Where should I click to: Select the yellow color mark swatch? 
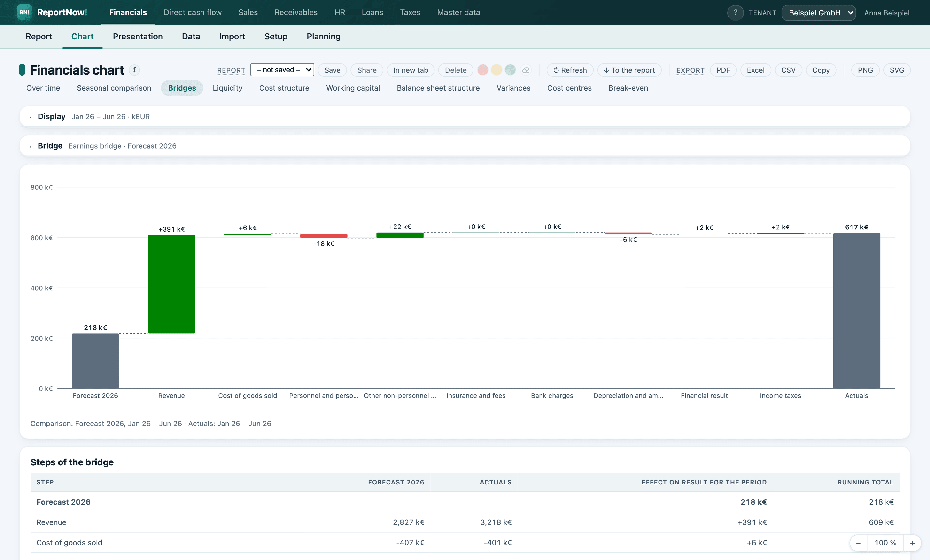point(496,70)
